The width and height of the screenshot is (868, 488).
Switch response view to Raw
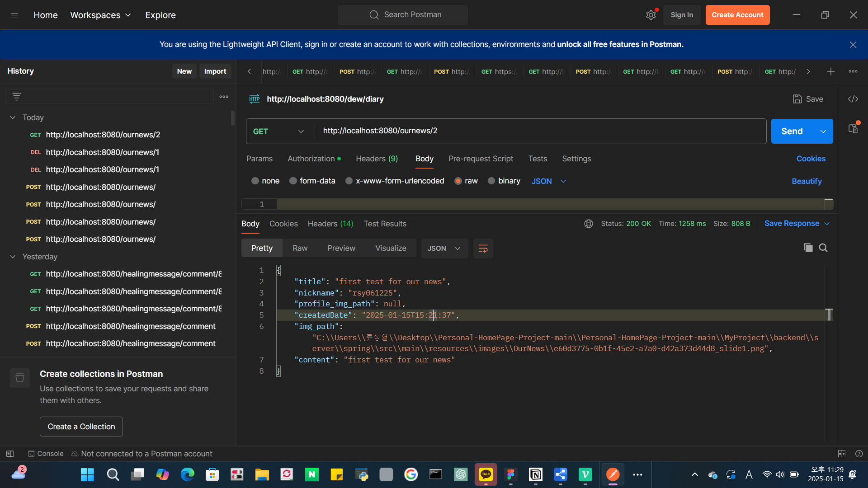tap(300, 249)
